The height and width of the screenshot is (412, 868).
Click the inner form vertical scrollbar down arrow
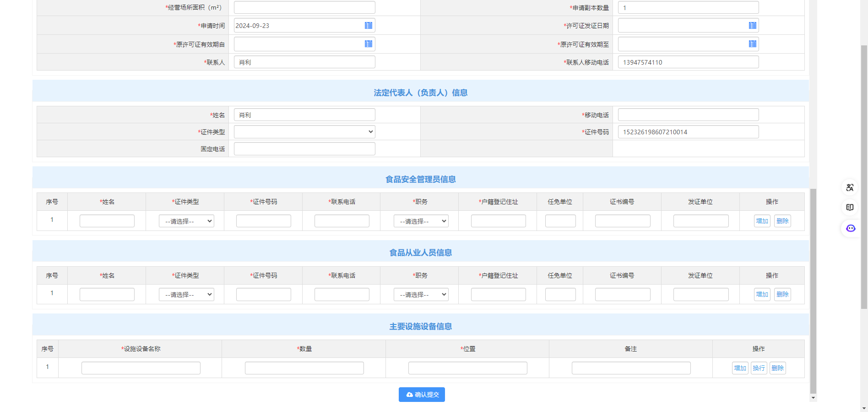coord(813,398)
